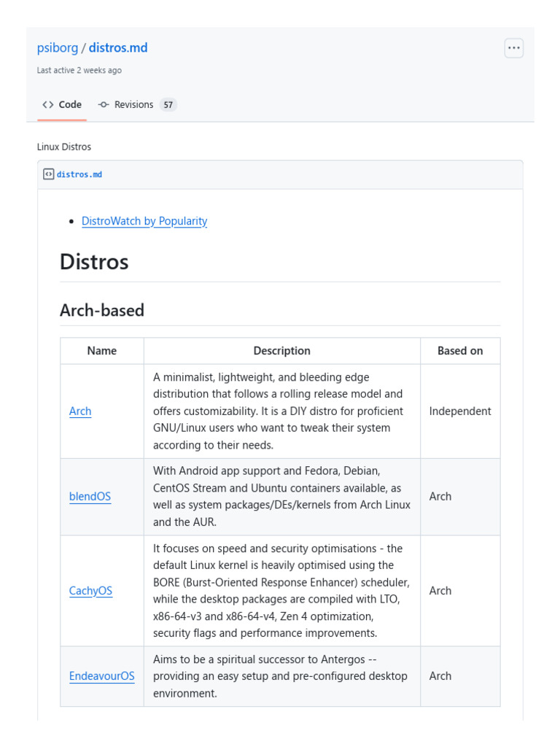
Task: Click the Distros main heading
Action: [94, 261]
